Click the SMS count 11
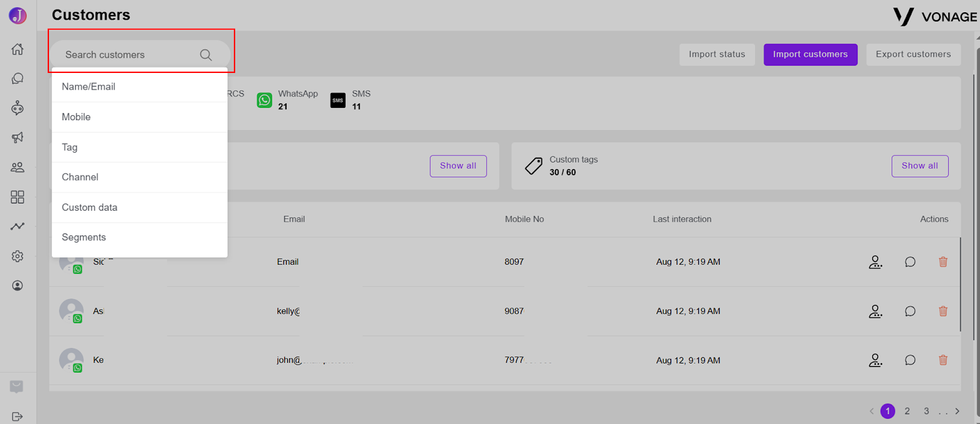The height and width of the screenshot is (424, 980). 356,107
